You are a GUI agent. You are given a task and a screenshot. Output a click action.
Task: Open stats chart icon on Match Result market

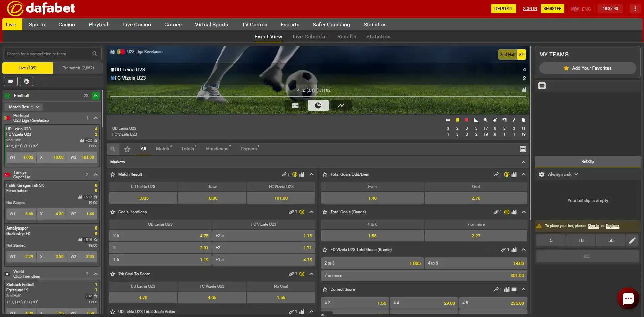pos(302,174)
